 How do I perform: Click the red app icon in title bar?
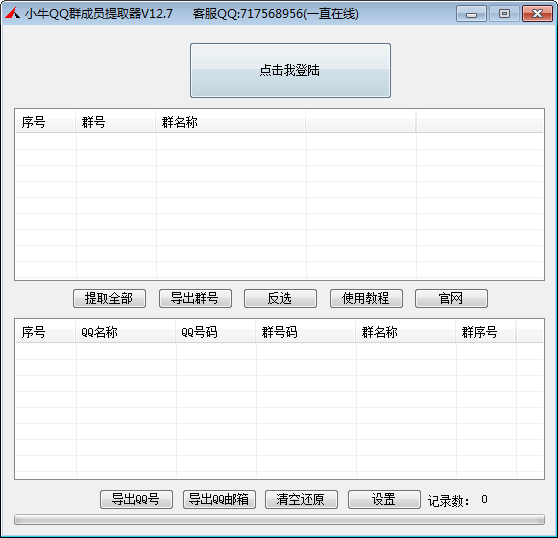point(12,14)
